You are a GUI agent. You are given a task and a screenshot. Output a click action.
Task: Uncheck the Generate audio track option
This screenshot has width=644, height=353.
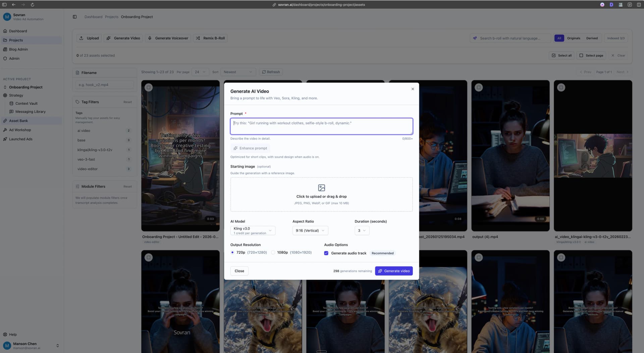pos(326,253)
